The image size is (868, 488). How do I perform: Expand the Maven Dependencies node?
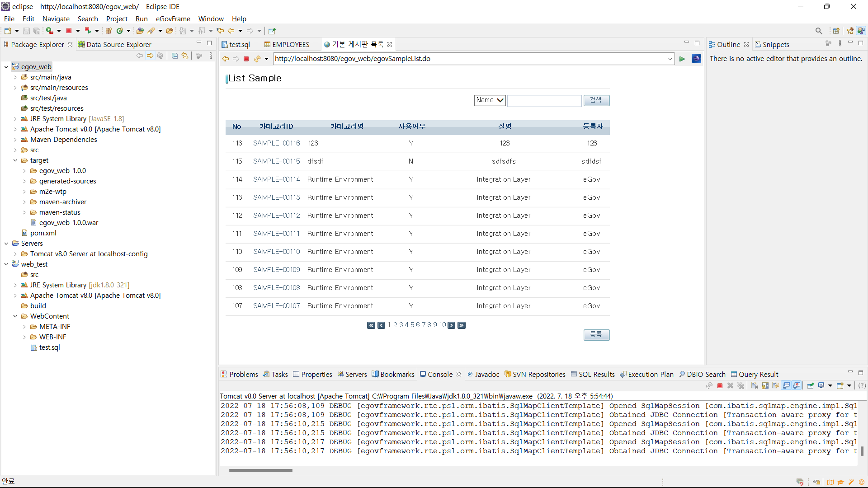[15, 140]
